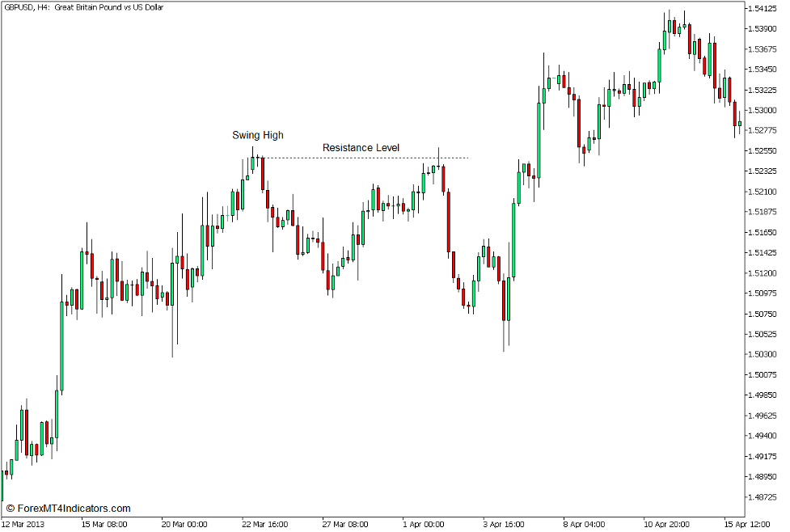The height and width of the screenshot is (532, 790).
Task: Click the 1 Apr 00:00 date label
Action: pyautogui.click(x=422, y=523)
